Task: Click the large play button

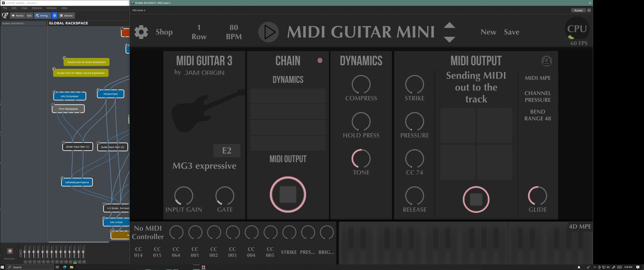Action: (268, 32)
